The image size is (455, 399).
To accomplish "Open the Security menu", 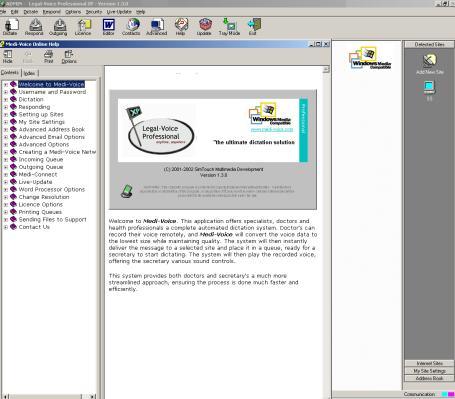I will coord(94,12).
